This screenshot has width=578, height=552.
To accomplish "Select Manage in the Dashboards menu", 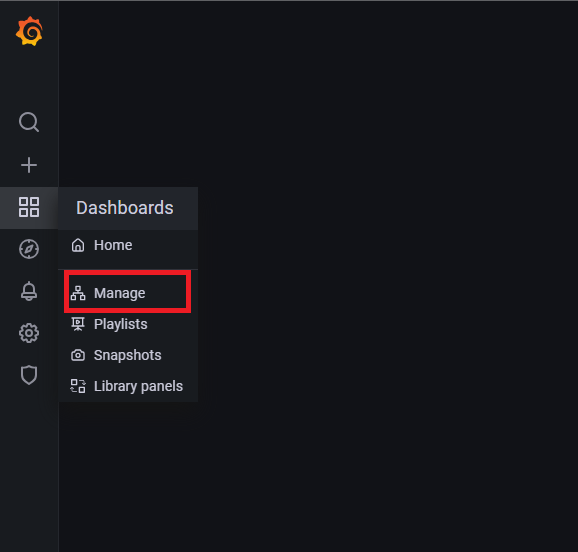I will click(128, 293).
